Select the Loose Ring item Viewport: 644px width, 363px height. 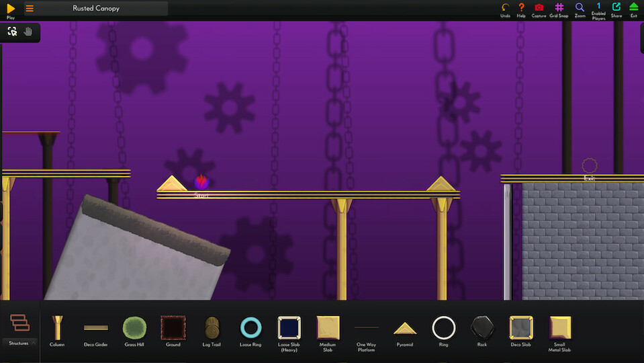(250, 328)
